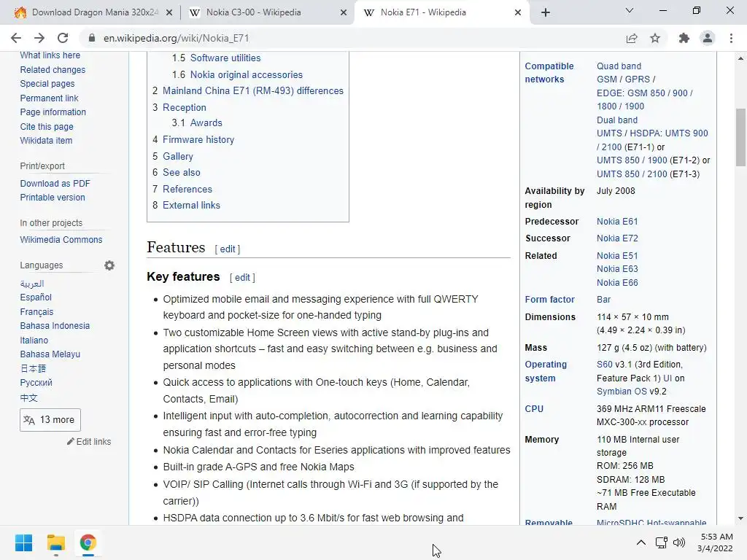The height and width of the screenshot is (560, 747).
Task: Edit the Key features section
Action: (242, 278)
